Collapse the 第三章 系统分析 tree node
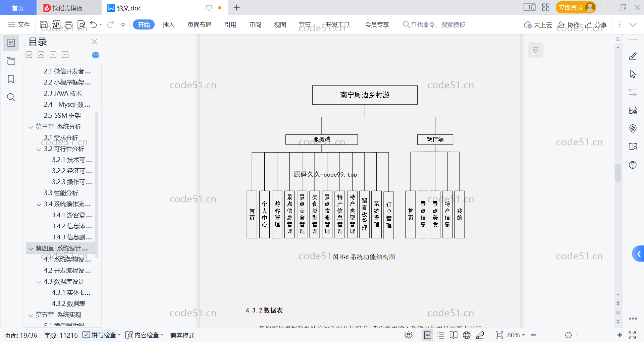 click(x=31, y=127)
